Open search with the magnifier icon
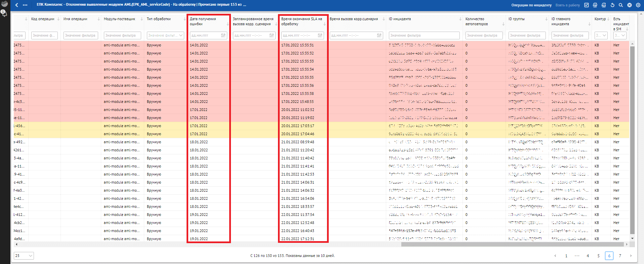This screenshot has width=644, height=264. tap(621, 5)
